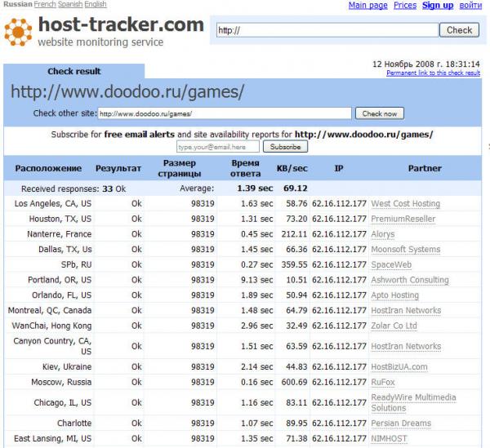Open the ReadyWire Multimedia Solutions link

[x=413, y=403]
